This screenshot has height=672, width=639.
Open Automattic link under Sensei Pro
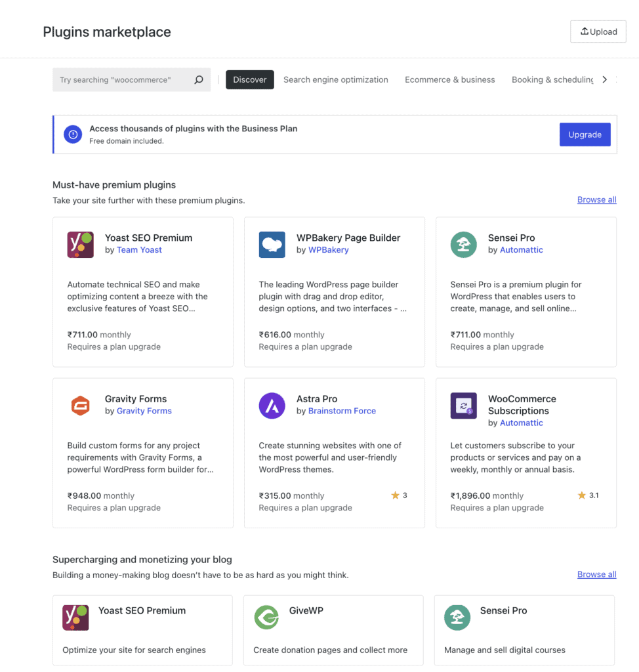[521, 250]
